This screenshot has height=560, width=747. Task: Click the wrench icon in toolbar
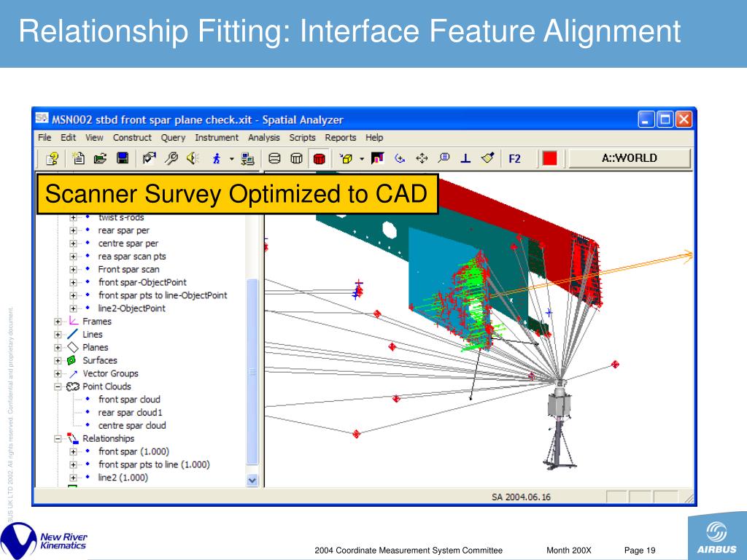coord(172,158)
